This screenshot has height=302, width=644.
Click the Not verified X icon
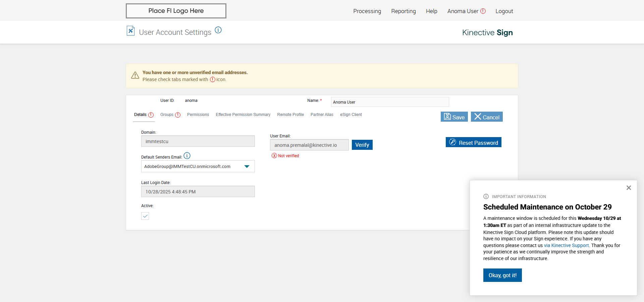point(274,156)
